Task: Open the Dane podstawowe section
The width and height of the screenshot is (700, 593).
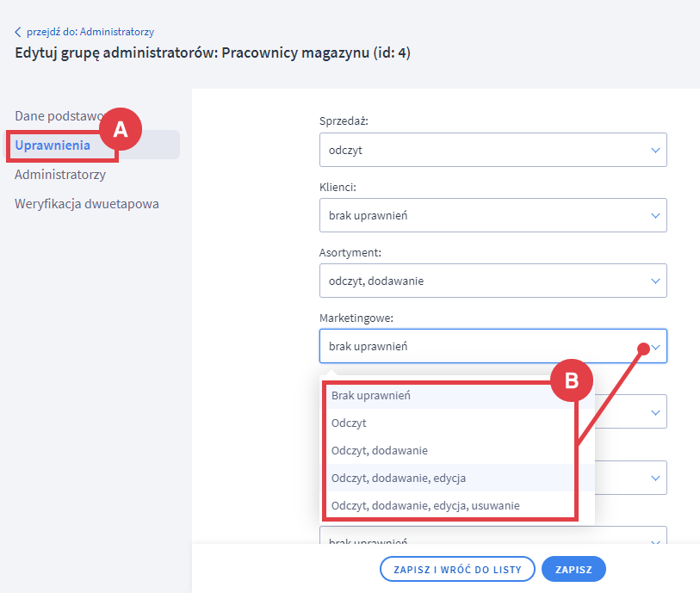Action: click(59, 115)
